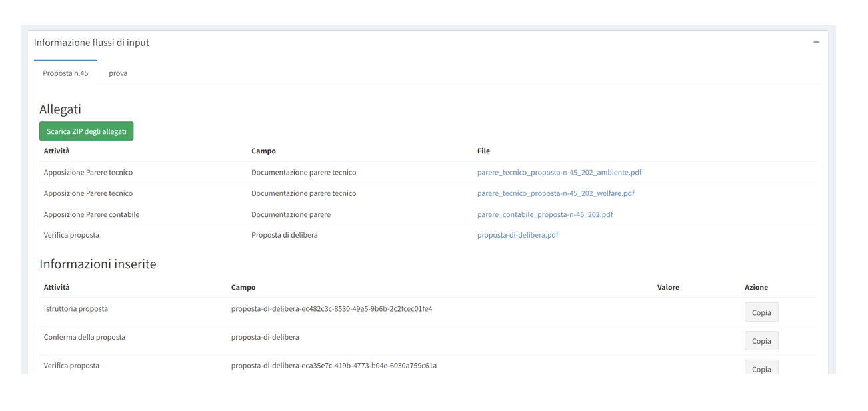The height and width of the screenshot is (411, 868).
Task: Select the proposta-di-delibera-ec482c3c field text
Action: click(x=331, y=309)
